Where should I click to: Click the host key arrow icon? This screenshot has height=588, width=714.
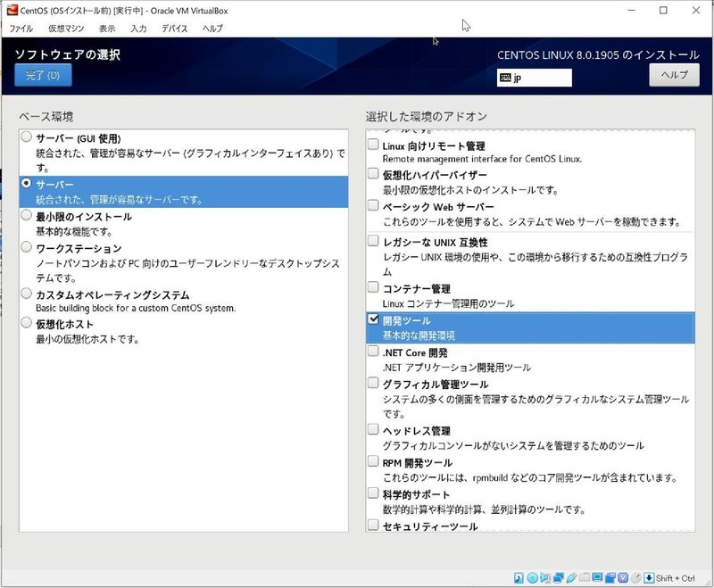click(650, 578)
